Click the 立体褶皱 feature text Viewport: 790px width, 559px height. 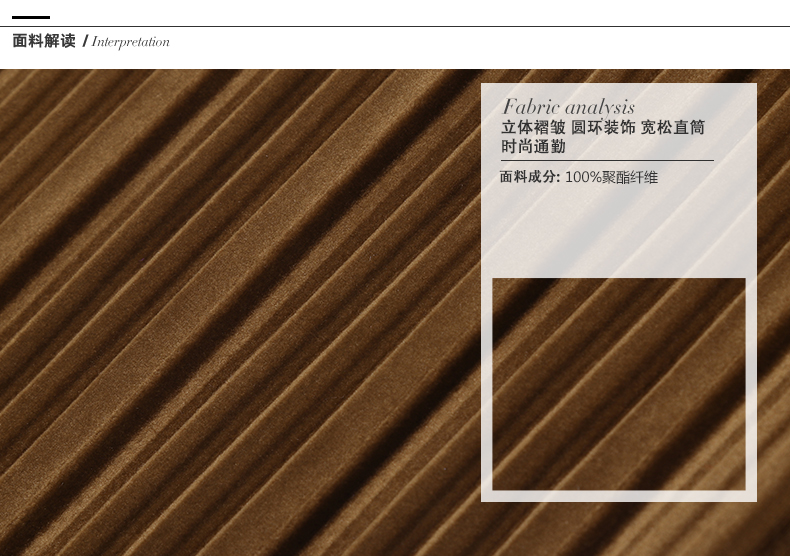(533, 128)
